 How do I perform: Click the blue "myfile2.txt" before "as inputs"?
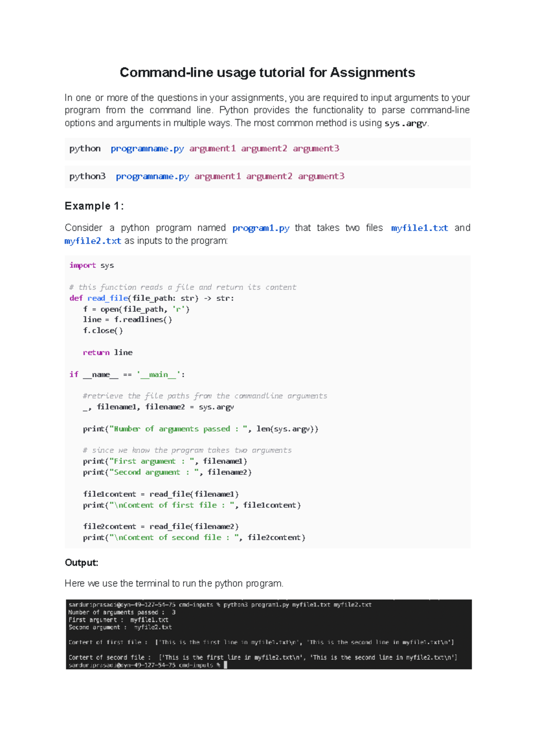pos(93,241)
